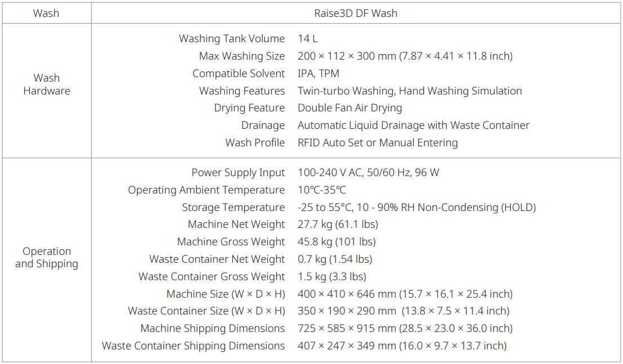Click the Waste Container Shipping Dimensions label

[194, 346]
